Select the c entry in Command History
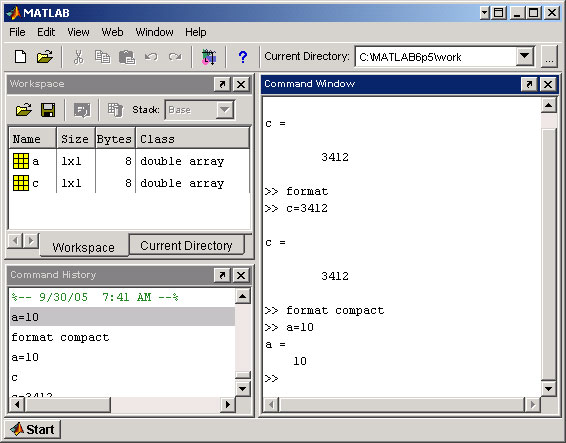Viewport: 566px width, 443px height. pyautogui.click(x=14, y=378)
